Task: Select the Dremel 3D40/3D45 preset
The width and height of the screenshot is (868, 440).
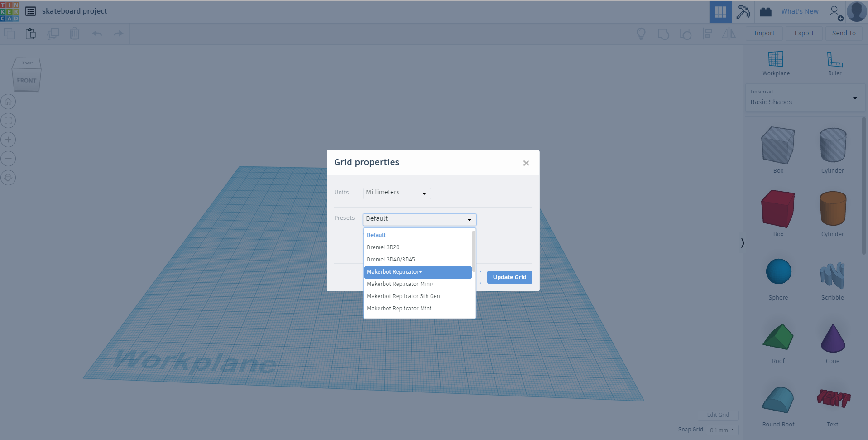Action: (x=418, y=260)
